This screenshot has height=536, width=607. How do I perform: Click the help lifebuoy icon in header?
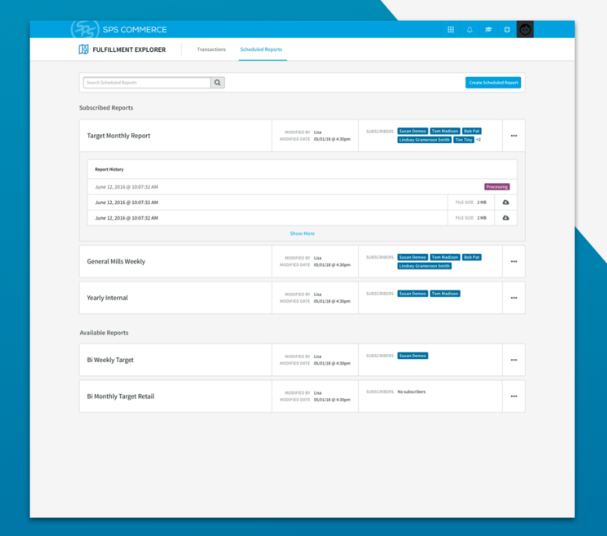507,29
